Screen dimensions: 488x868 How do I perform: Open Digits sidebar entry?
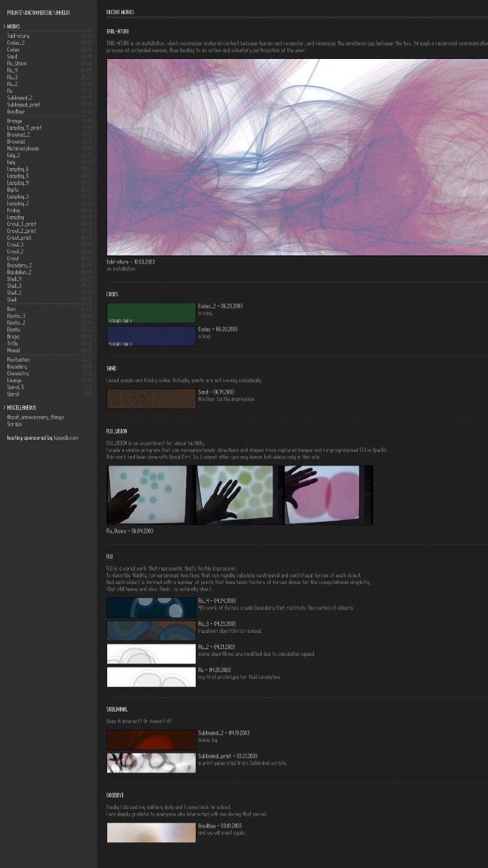[13, 190]
